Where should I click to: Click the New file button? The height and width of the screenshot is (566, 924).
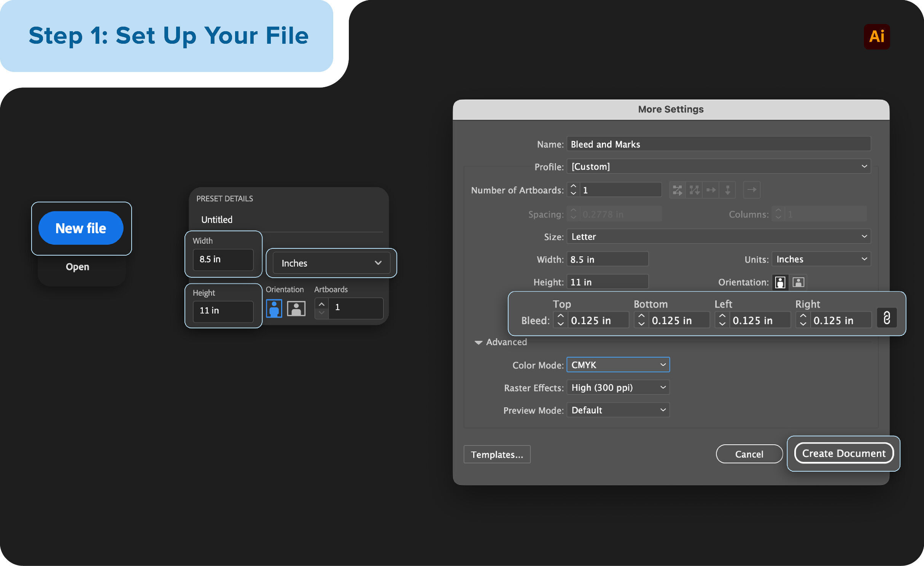tap(81, 228)
